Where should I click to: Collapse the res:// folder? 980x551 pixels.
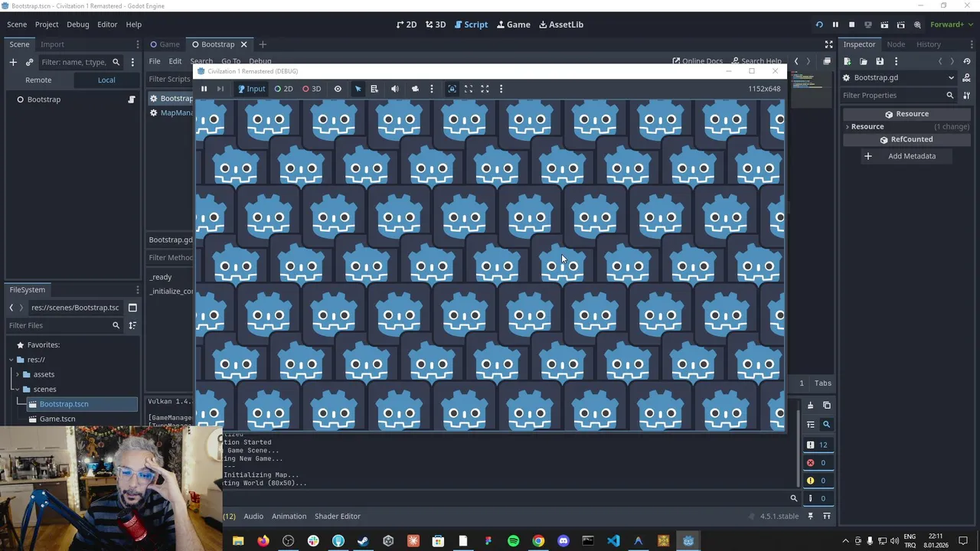click(x=11, y=360)
